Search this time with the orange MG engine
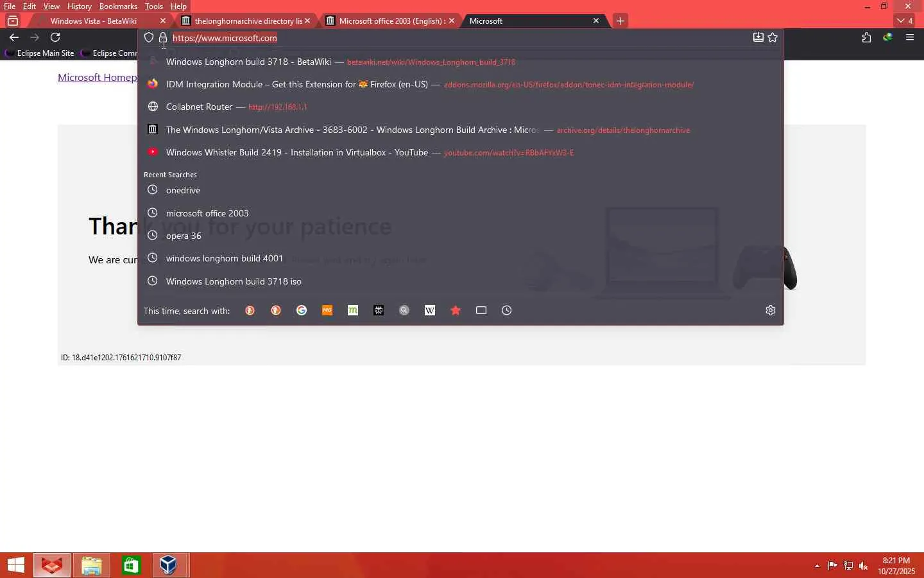 327,310
